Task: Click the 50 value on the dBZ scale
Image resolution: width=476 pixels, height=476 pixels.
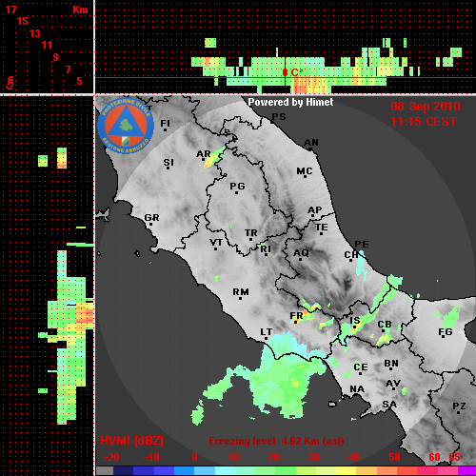Action: [x=394, y=457]
